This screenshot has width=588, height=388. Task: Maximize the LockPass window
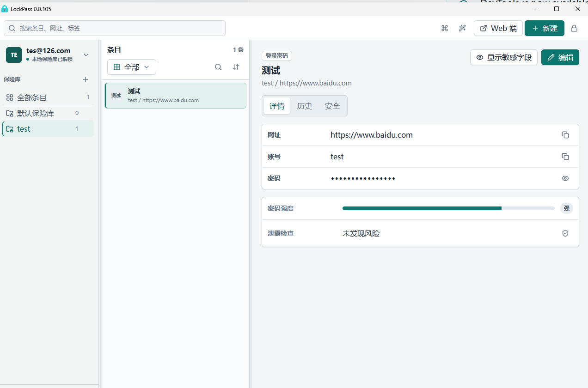click(557, 9)
